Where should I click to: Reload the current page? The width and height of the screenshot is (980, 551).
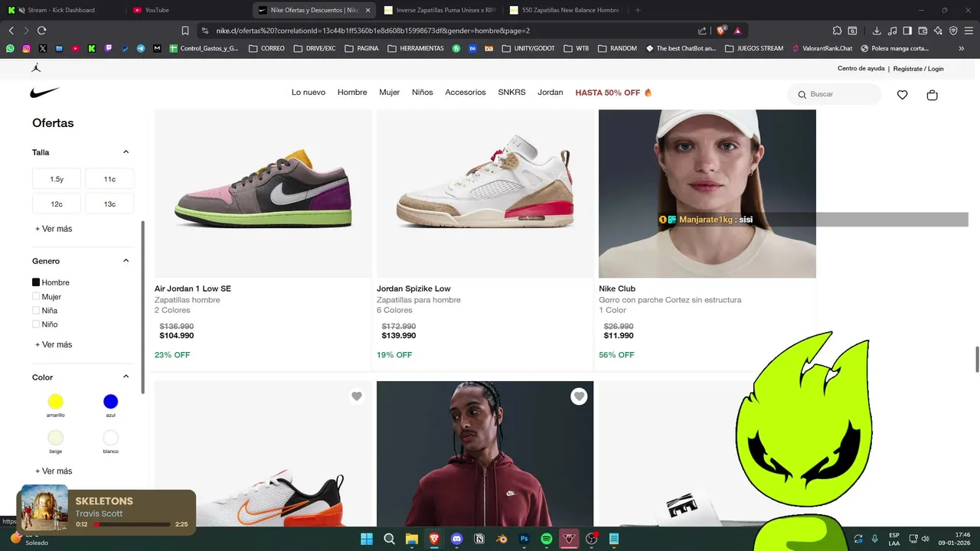pos(41,31)
